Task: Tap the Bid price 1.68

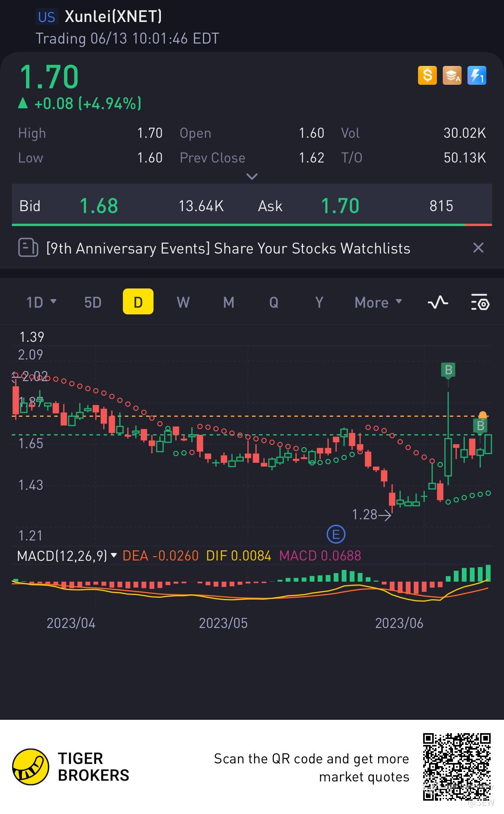Action: pos(99,206)
